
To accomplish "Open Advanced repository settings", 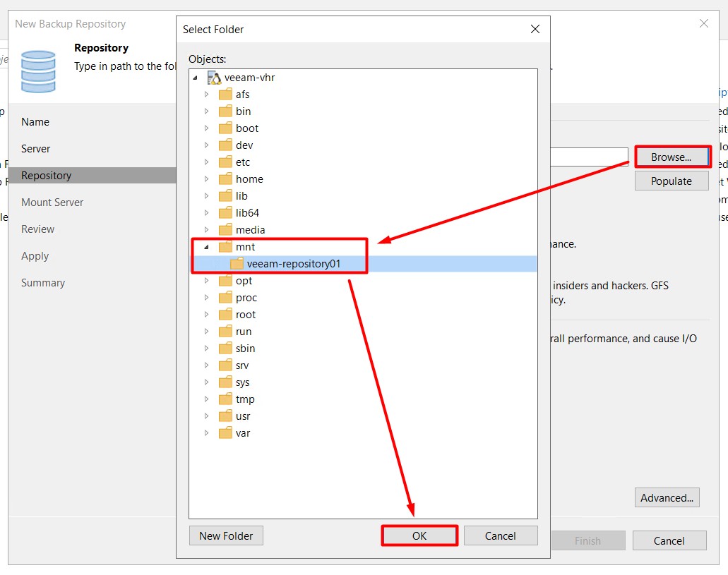I will 667,498.
